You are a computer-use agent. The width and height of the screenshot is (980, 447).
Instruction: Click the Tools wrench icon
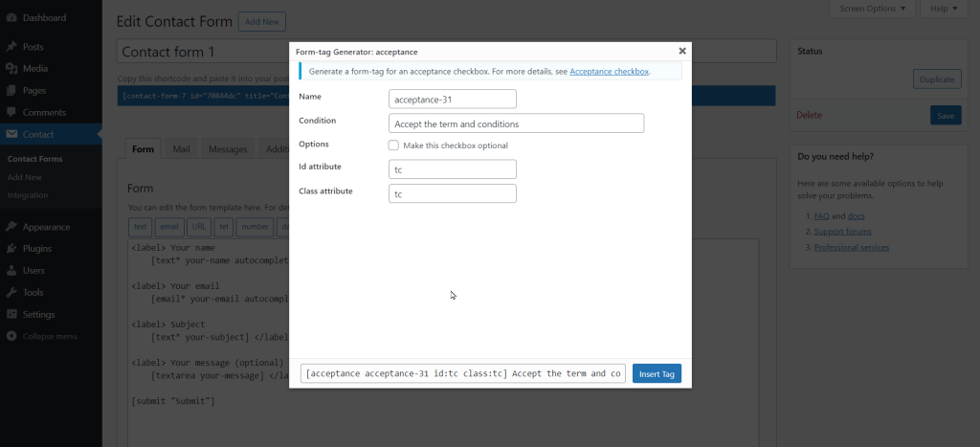pos(11,293)
